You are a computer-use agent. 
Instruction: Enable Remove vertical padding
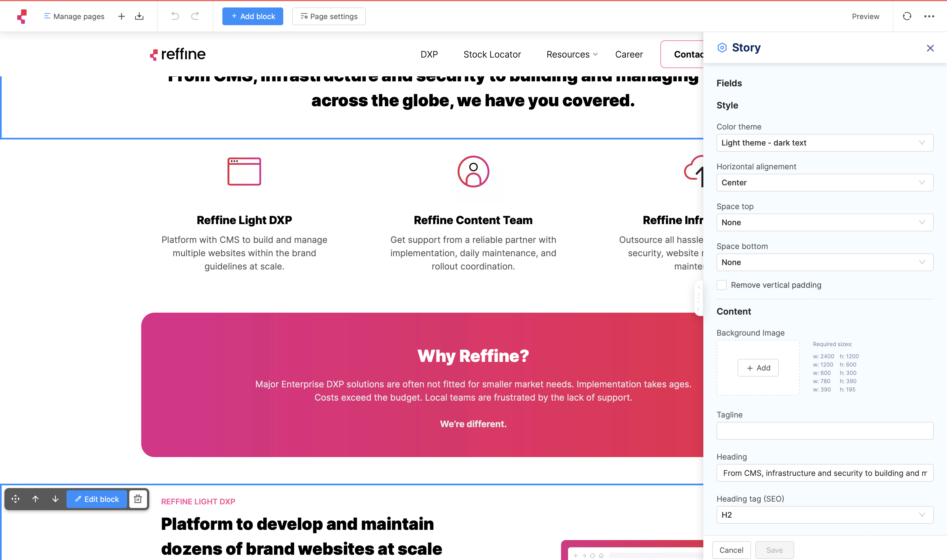pyautogui.click(x=722, y=285)
